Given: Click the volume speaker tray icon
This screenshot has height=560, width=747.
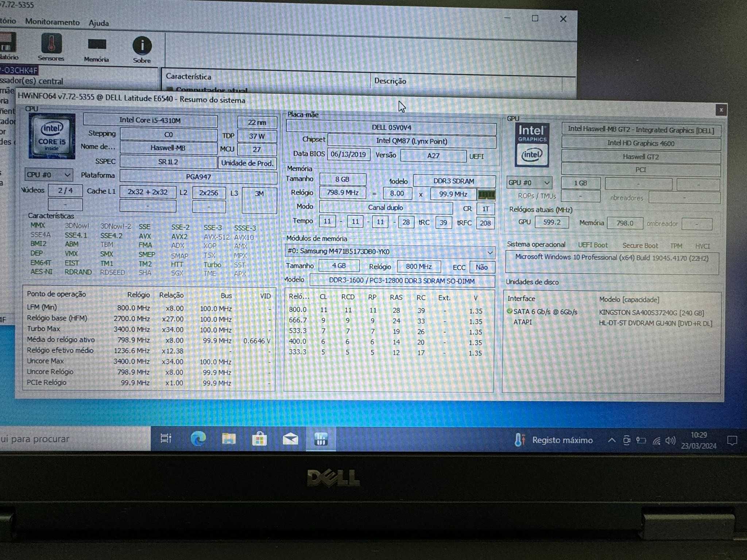Looking at the screenshot, I should click(670, 441).
